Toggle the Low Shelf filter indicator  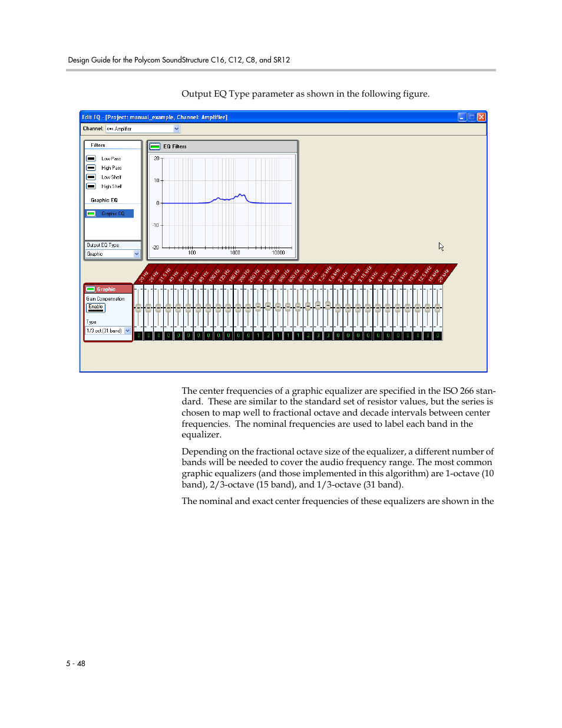(91, 177)
